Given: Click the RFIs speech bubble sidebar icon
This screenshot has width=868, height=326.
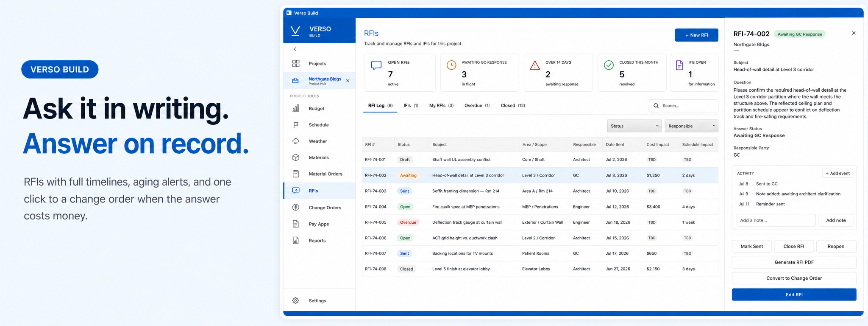Looking at the screenshot, I should (296, 191).
